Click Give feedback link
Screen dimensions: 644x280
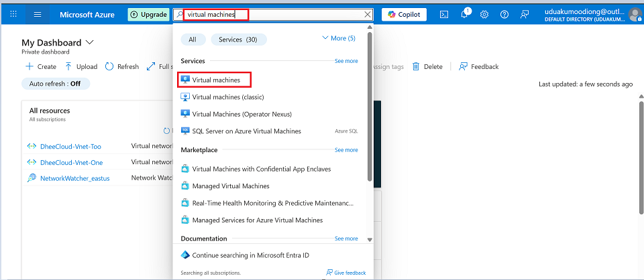(x=346, y=273)
